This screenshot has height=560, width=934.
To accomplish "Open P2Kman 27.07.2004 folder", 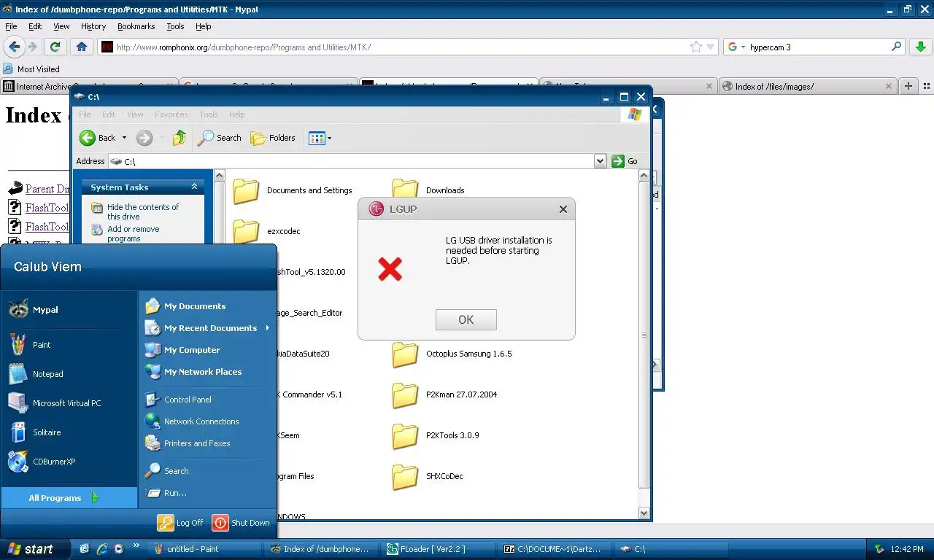I will 444,394.
